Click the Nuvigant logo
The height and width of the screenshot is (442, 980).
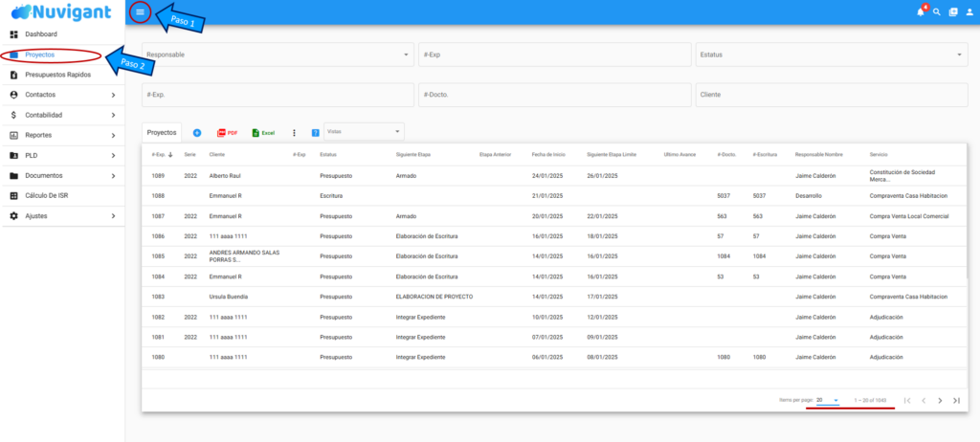point(61,11)
